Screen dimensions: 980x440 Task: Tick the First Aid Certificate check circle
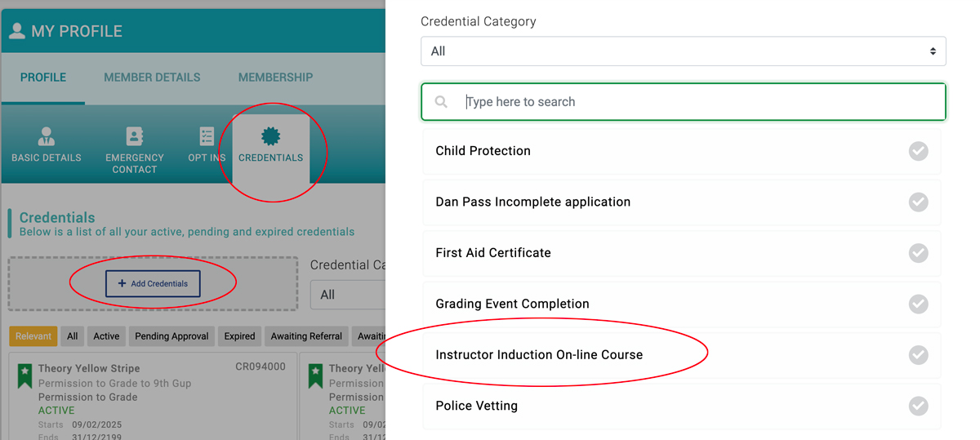[919, 253]
